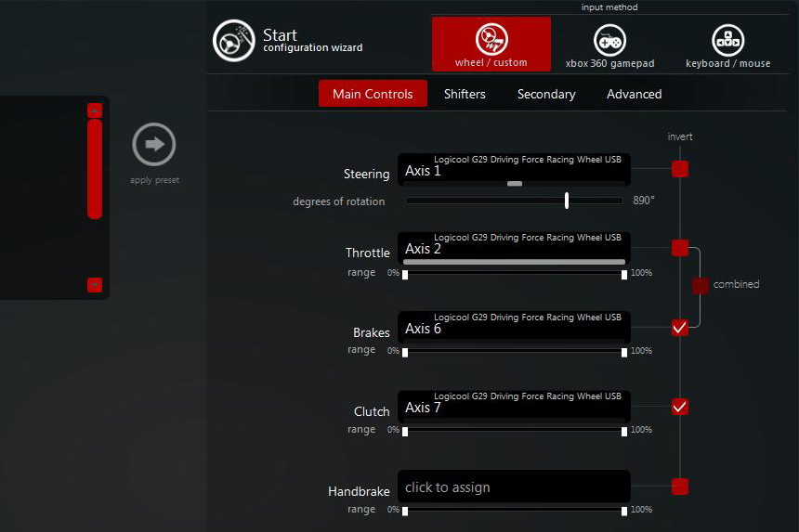Reassign the Steering Axis 1 binding
The width and height of the screenshot is (799, 532).
[x=514, y=170]
